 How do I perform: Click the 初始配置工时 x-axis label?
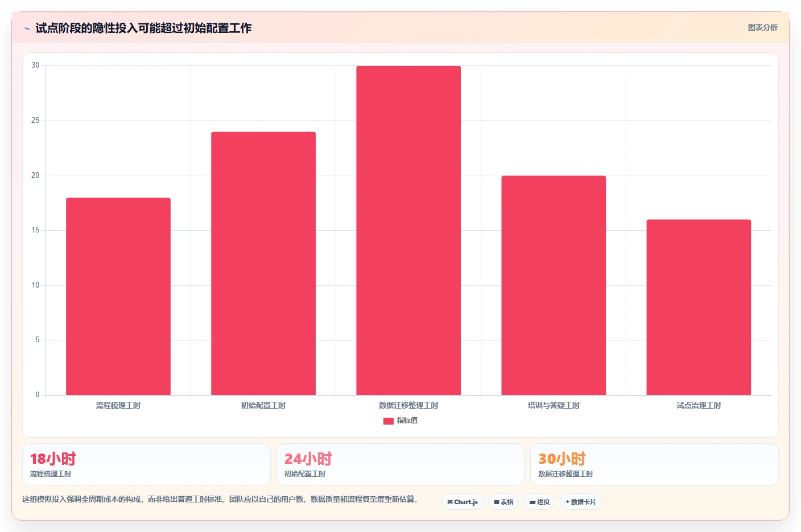[x=263, y=405]
